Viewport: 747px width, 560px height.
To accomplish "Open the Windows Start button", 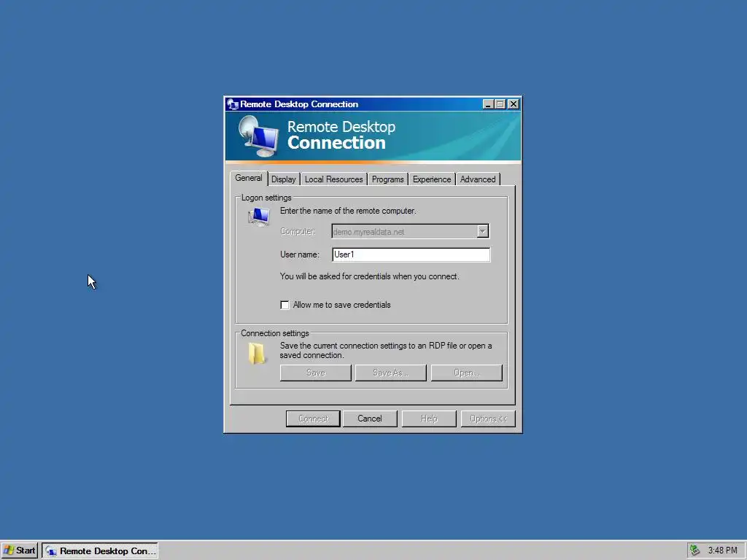I will click(19, 551).
